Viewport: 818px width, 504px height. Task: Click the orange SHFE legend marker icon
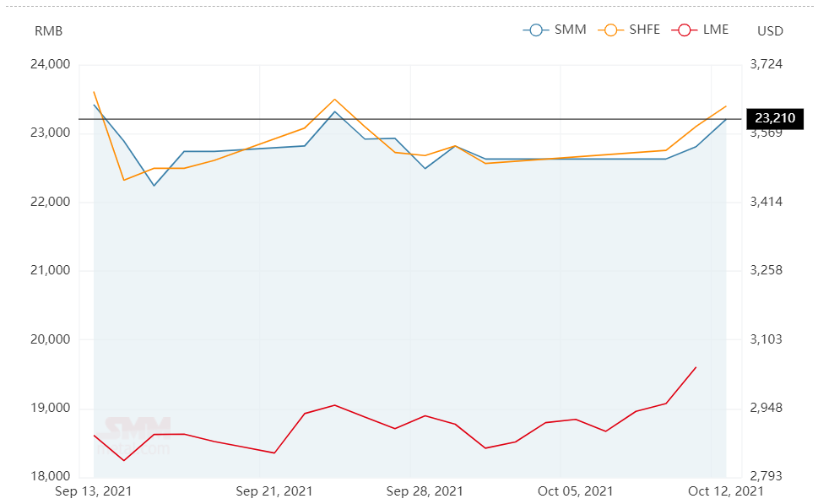click(x=610, y=30)
